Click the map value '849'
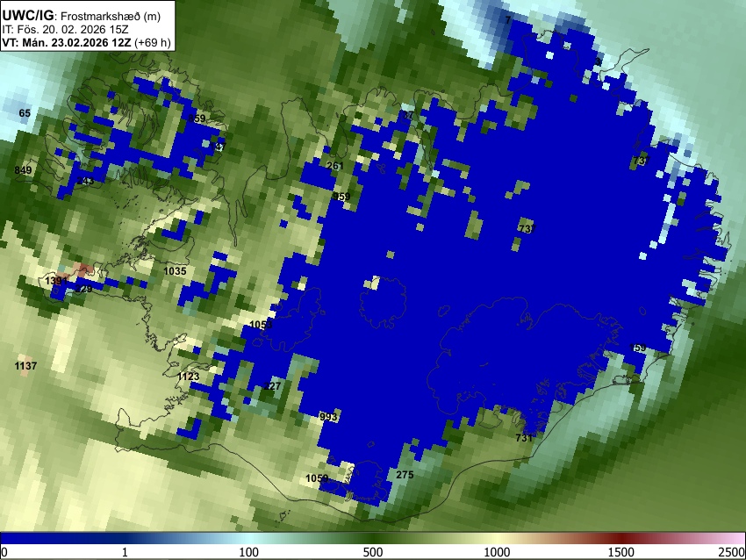 click(23, 170)
